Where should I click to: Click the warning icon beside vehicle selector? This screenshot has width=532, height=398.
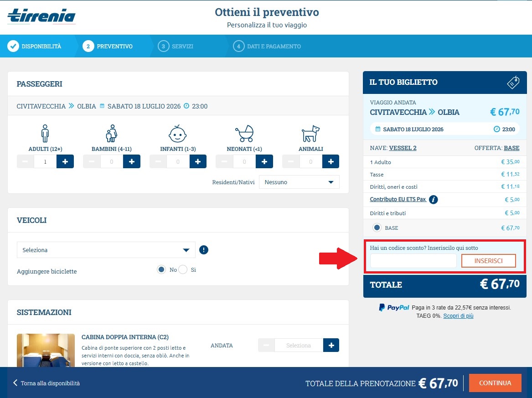point(203,250)
